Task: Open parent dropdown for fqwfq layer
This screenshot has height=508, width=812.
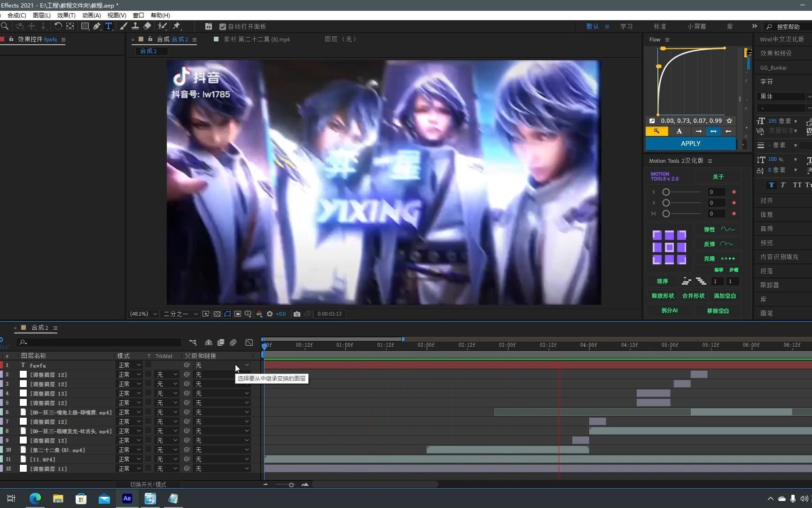Action: coord(222,365)
